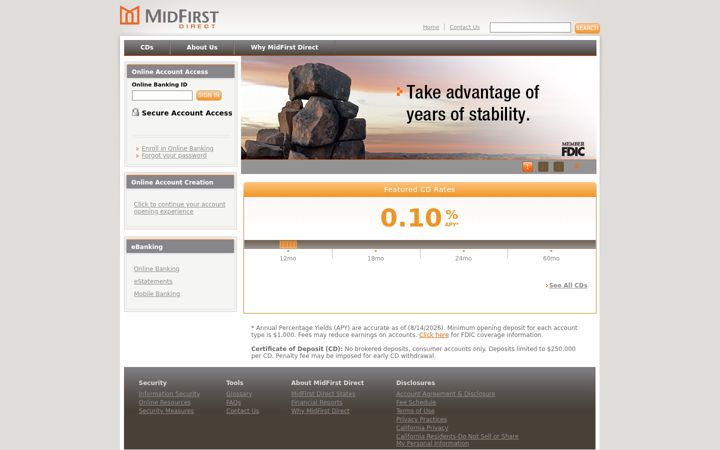Follow Click here FDIC coverage link
The image size is (720, 450).
point(434,335)
